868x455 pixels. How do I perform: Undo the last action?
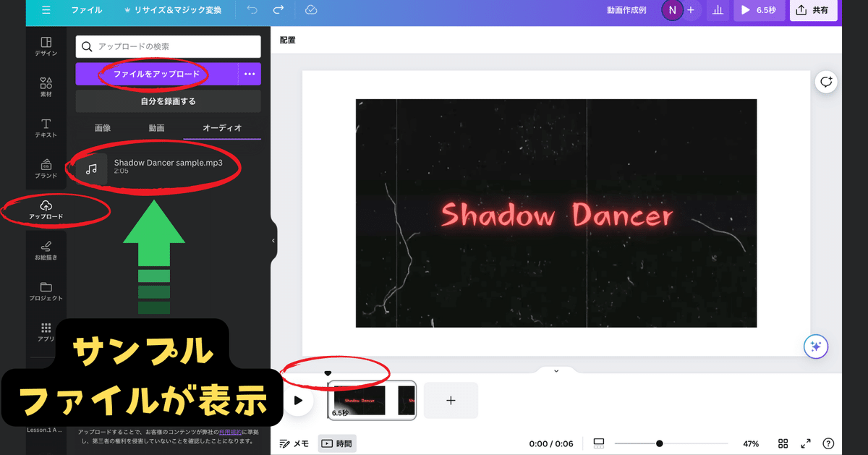(x=252, y=10)
